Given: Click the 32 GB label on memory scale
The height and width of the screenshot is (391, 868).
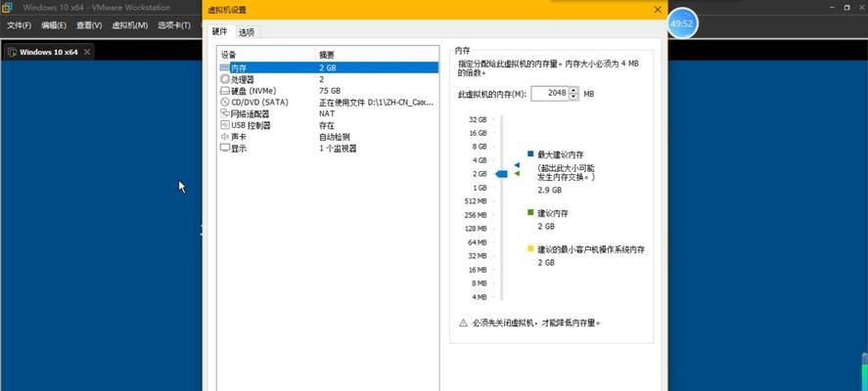Looking at the screenshot, I should coord(478,119).
